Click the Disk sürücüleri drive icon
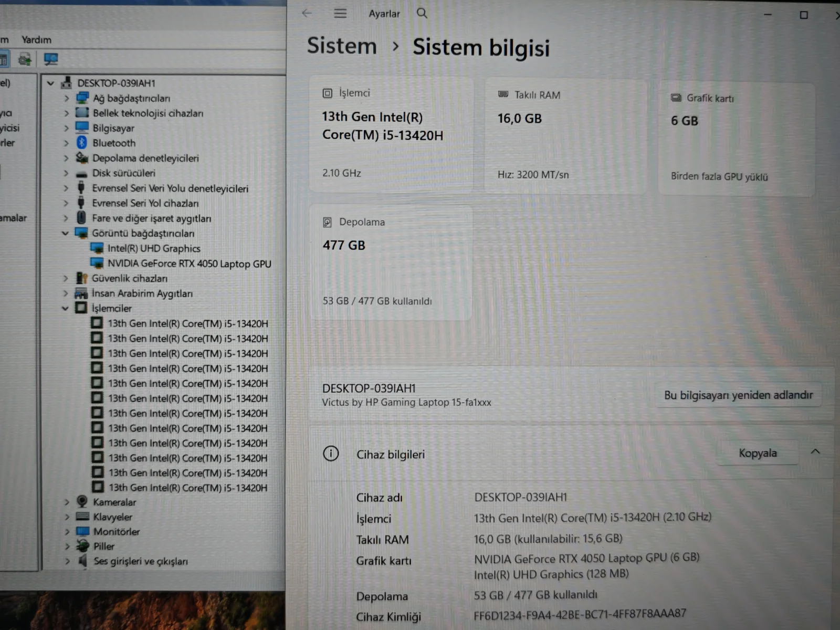This screenshot has width=840, height=630. click(x=81, y=173)
